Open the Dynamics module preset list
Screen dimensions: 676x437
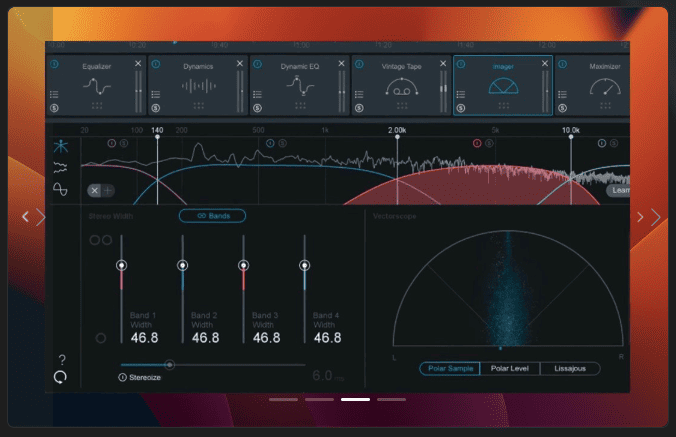point(156,94)
